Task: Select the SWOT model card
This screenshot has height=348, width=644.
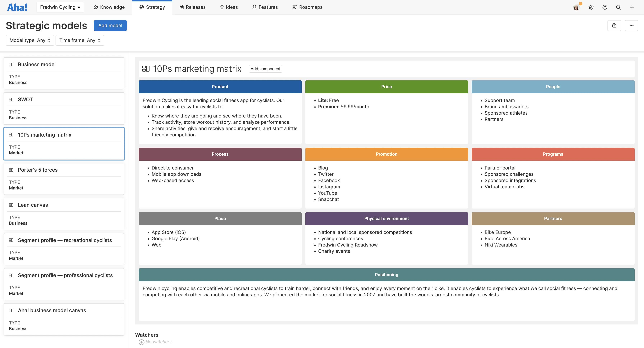Action: tap(64, 108)
